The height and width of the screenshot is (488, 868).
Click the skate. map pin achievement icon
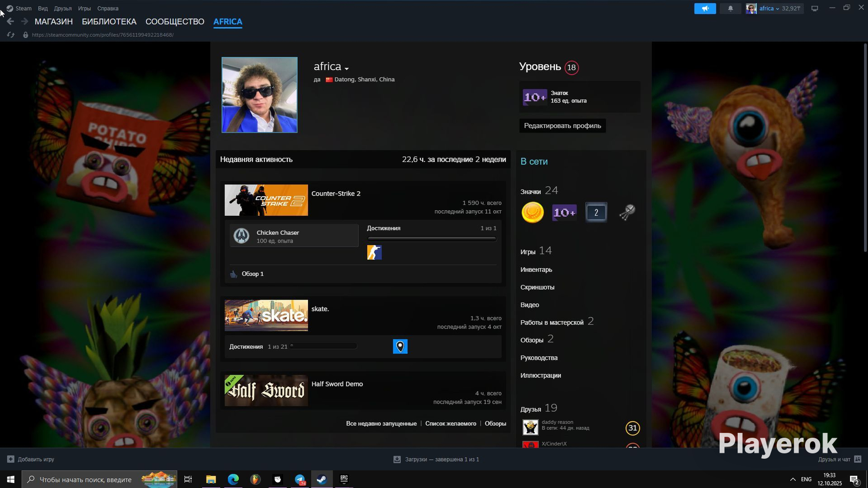click(x=400, y=346)
